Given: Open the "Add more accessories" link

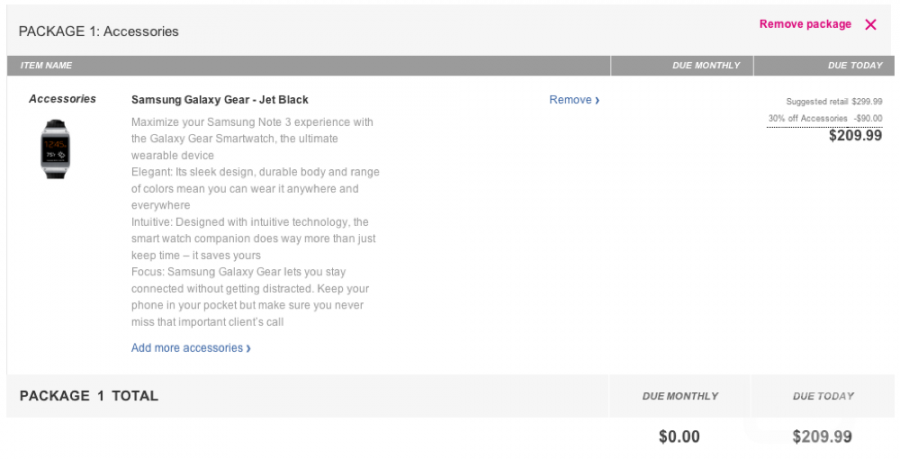Looking at the screenshot, I should [187, 348].
